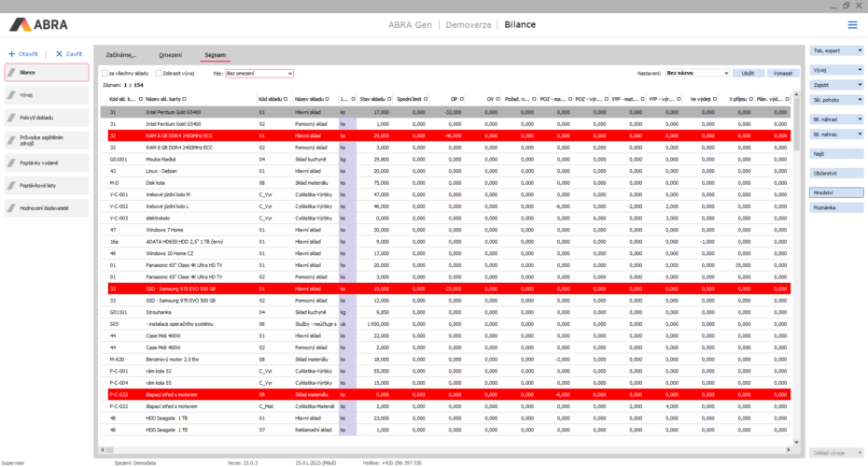Select the 'rám kola 55' row
Viewport: 868px width, 467px height.
pyautogui.click(x=445, y=383)
